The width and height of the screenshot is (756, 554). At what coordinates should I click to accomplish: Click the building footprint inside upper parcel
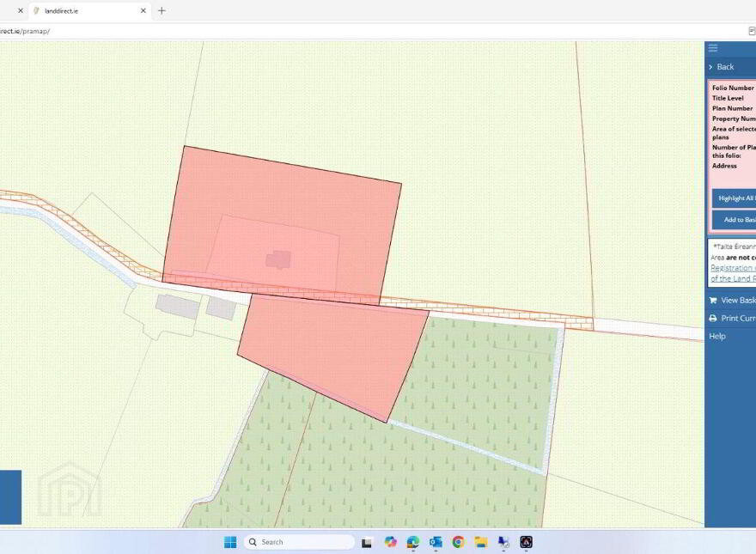click(x=278, y=259)
